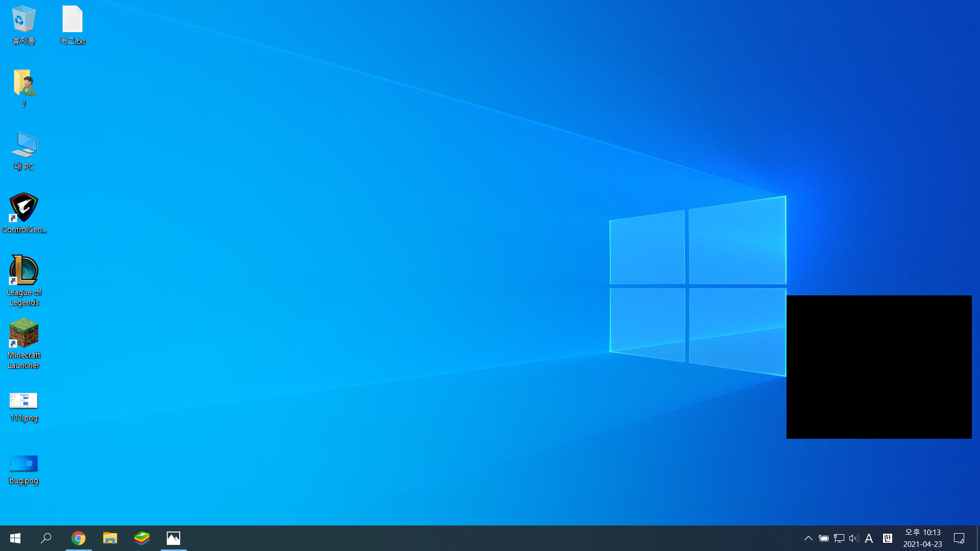Open File Explorer from taskbar

110,538
